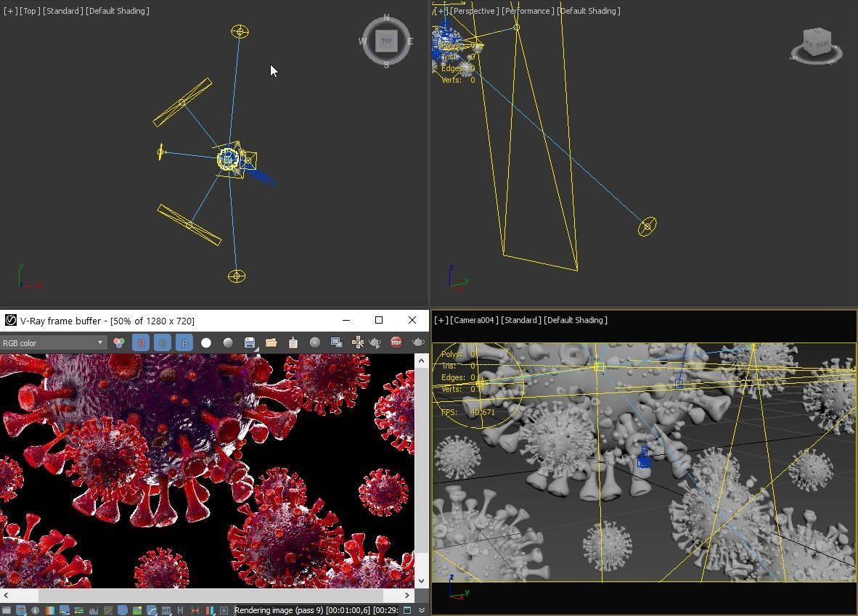Open [Standard] menu in Top viewport
Screen dimensions: 858x616
63,11
